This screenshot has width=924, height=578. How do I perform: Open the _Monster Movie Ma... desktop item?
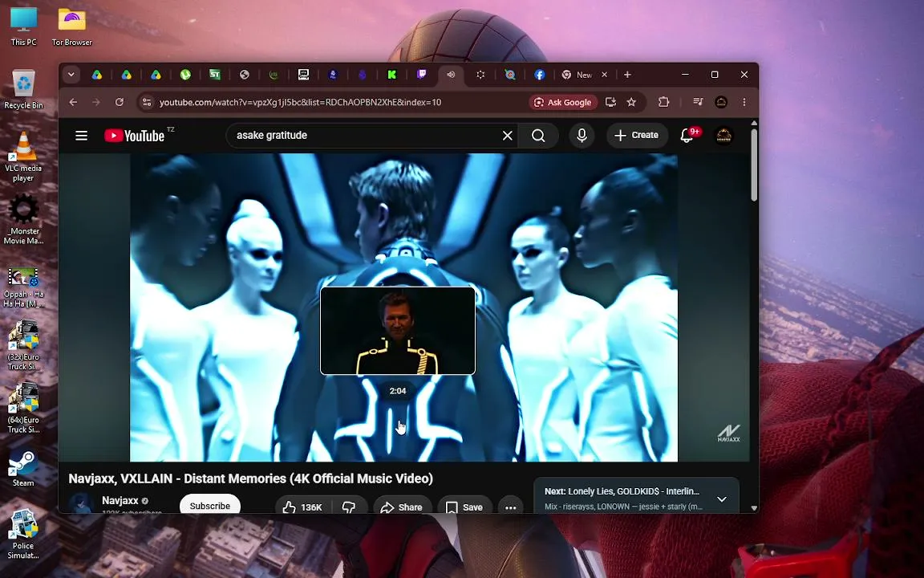pos(23,219)
